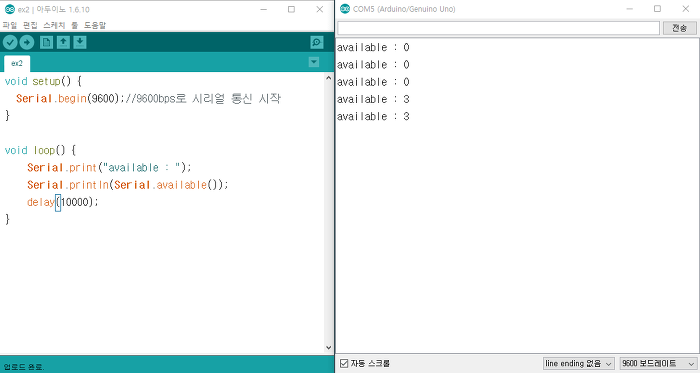Image resolution: width=700 pixels, height=373 pixels.
Task: Click the first 'available : 0' output line
Action: (373, 47)
